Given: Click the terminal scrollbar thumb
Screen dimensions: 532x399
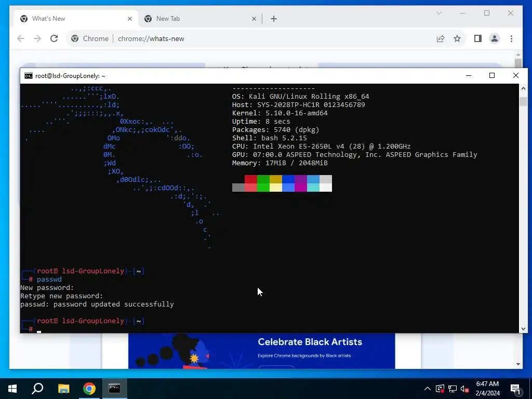Looking at the screenshot, I should (x=523, y=101).
